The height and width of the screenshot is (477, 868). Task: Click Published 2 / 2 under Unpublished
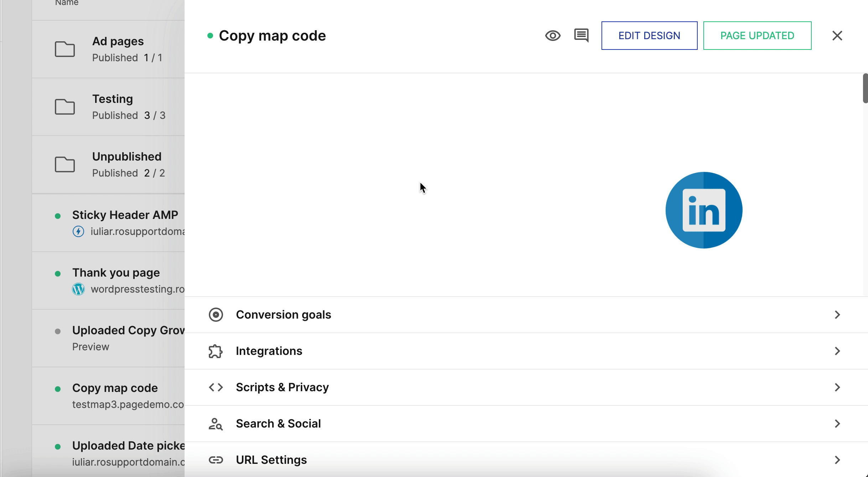tap(129, 173)
